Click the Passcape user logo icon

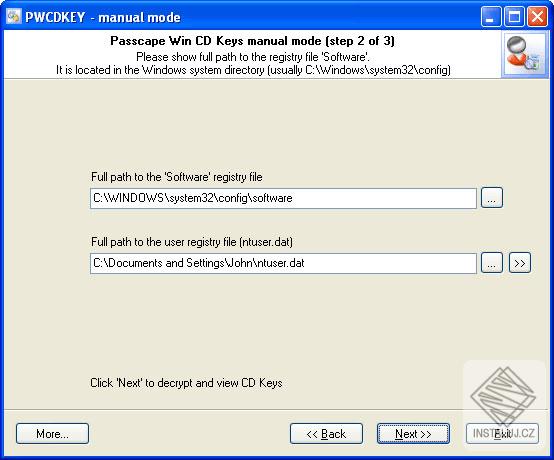click(524, 54)
